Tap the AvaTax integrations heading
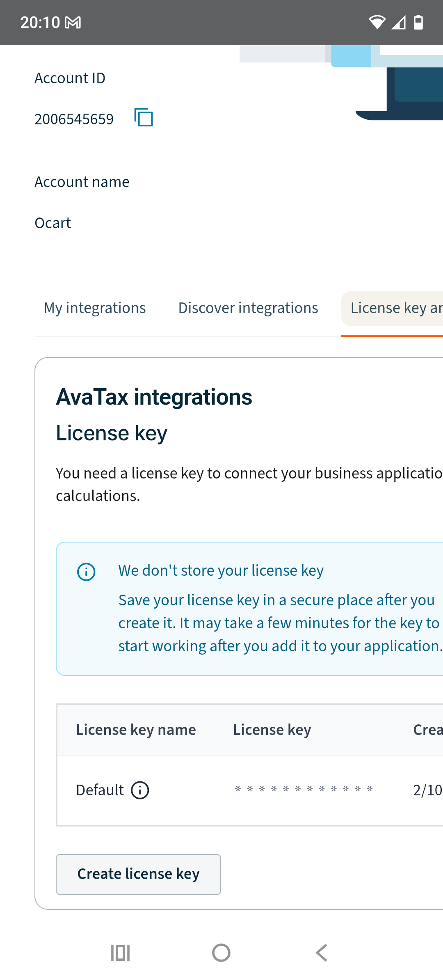This screenshot has width=443, height=980. coord(154,397)
